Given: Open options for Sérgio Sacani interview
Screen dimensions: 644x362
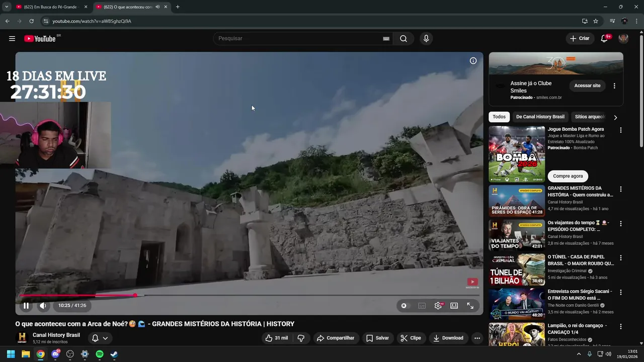Looking at the screenshot, I should point(620,292).
